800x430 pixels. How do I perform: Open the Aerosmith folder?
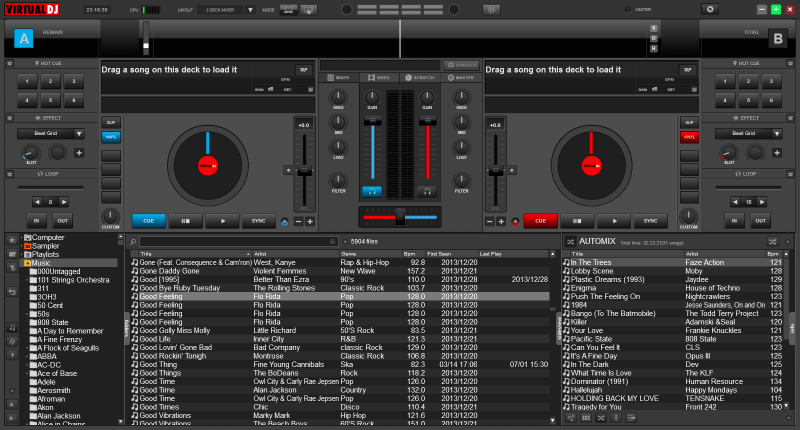[54, 390]
